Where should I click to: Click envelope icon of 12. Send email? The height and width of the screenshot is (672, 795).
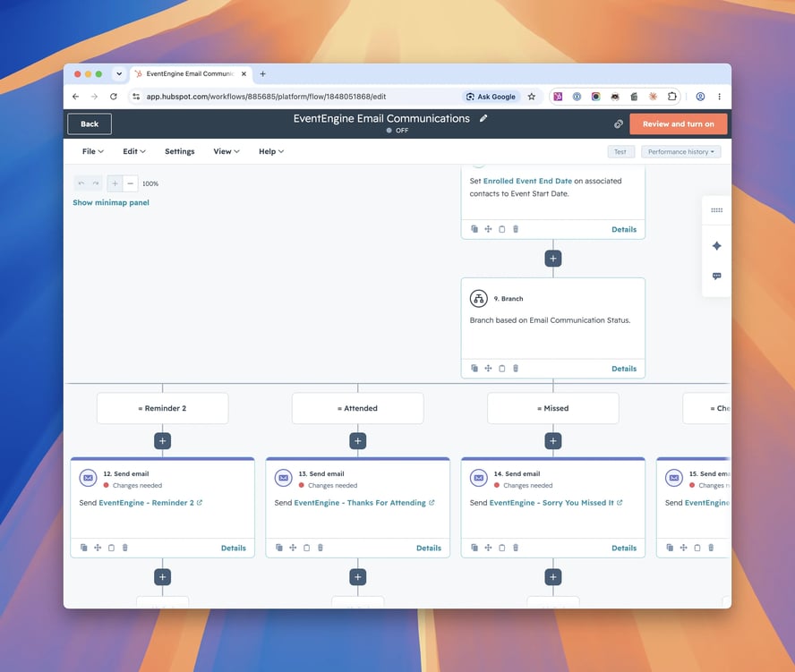89,478
